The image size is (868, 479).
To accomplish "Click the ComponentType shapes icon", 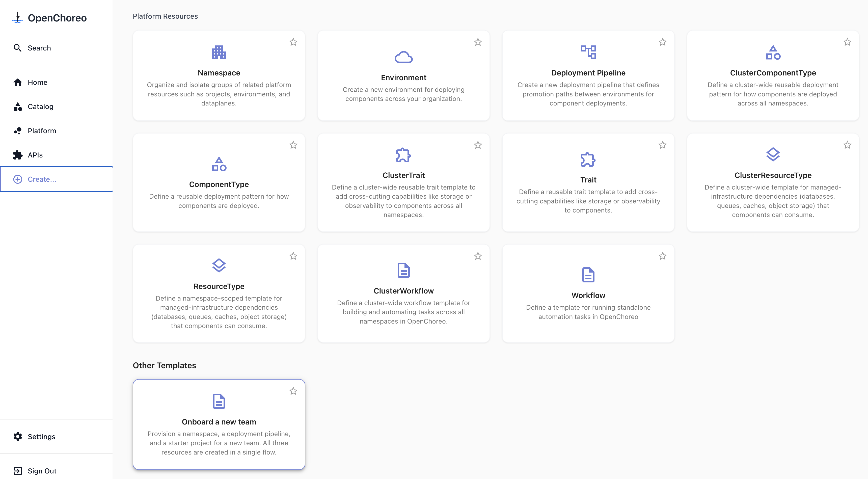I will click(x=219, y=164).
